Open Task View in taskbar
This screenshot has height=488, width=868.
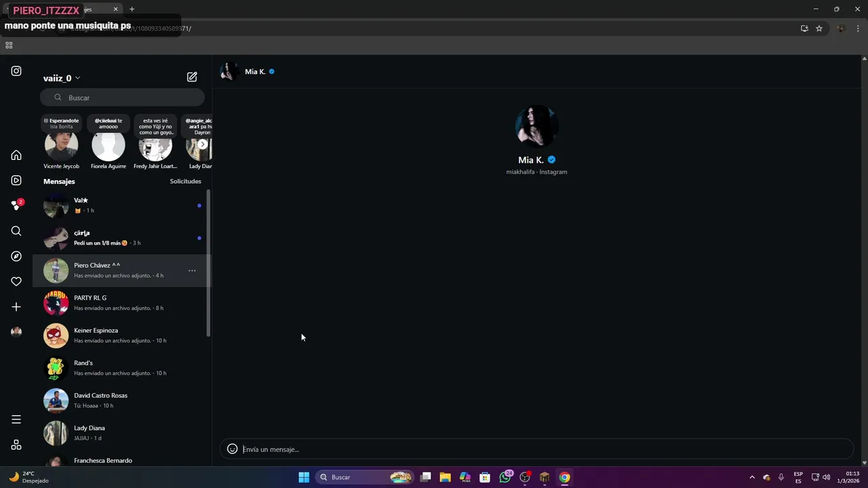click(426, 477)
